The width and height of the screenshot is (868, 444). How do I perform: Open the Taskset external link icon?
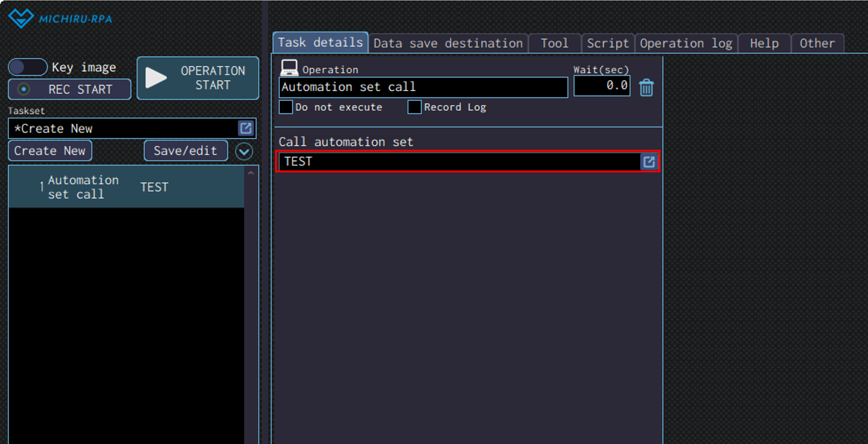pyautogui.click(x=245, y=129)
